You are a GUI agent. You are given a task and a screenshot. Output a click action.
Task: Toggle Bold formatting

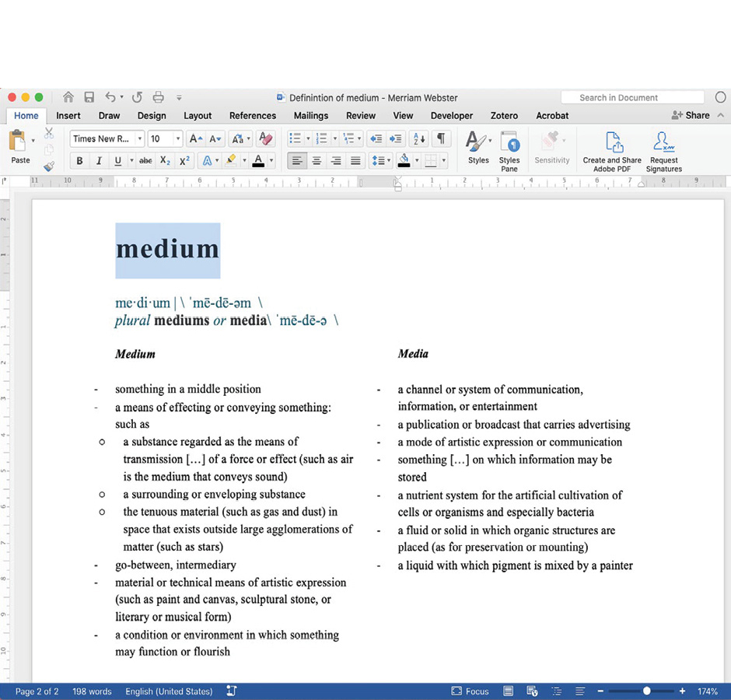pos(79,161)
